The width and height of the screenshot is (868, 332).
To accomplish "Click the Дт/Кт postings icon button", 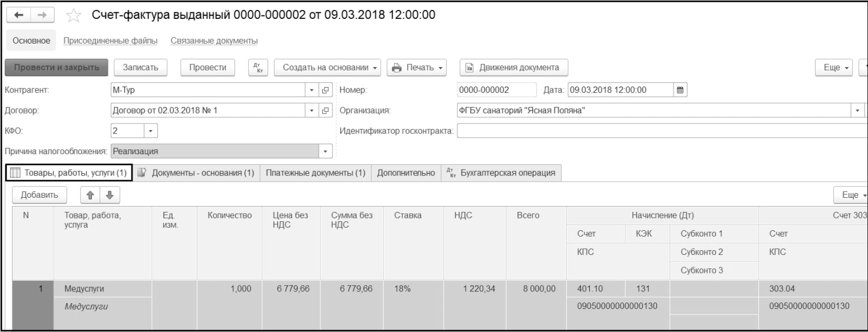I will (x=257, y=68).
